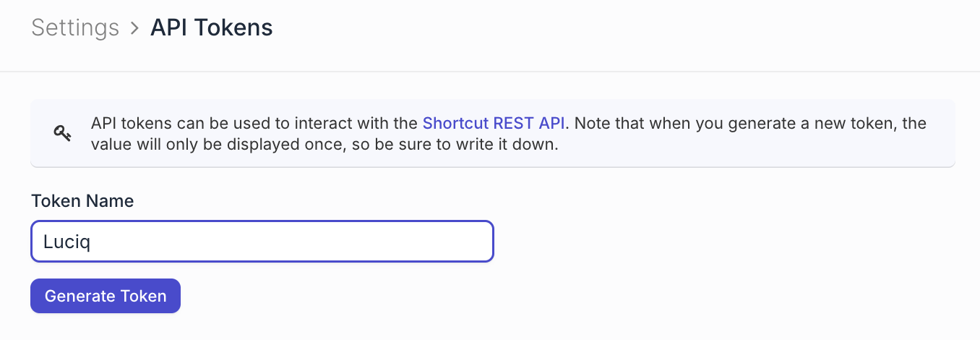Click empty header area right of API Tokens
980x340 pixels.
pyautogui.click(x=622, y=28)
